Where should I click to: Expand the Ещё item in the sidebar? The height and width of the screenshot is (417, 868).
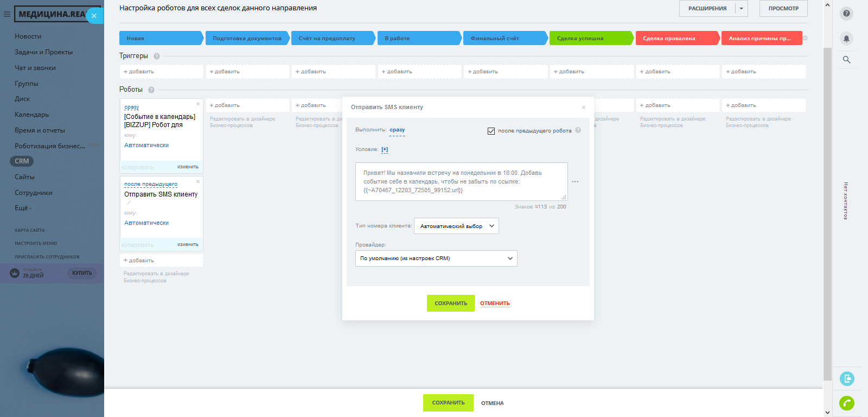[23, 208]
